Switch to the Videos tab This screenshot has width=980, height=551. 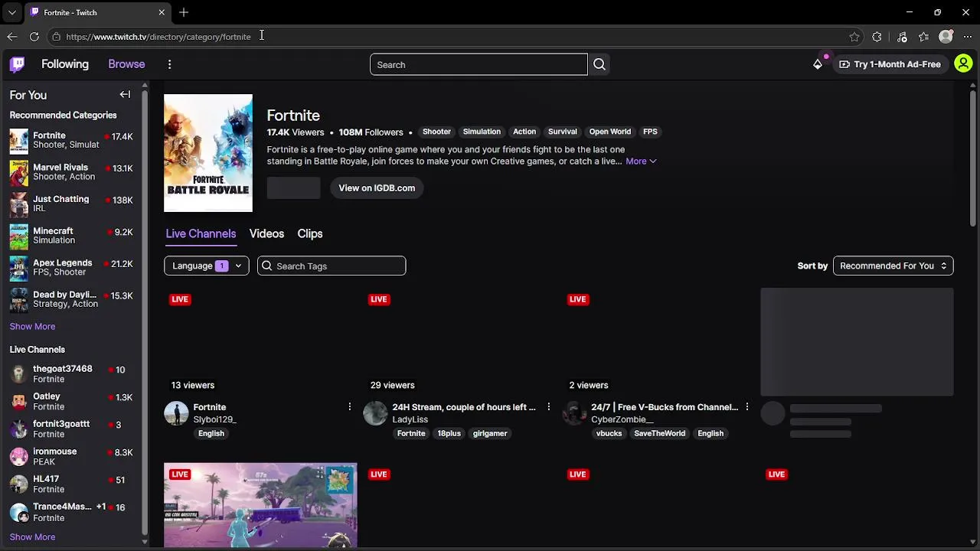tap(266, 234)
